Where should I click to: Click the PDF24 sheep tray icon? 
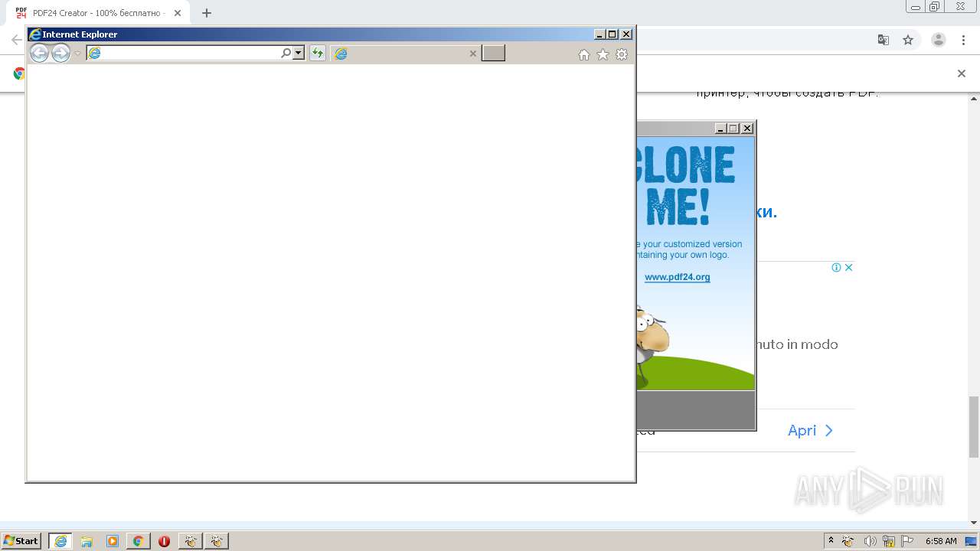(848, 541)
